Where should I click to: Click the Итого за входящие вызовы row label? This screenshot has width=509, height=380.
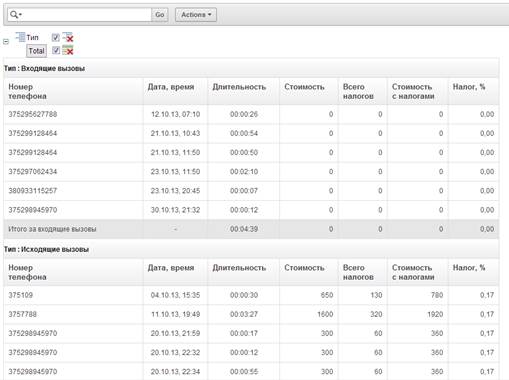click(x=52, y=229)
